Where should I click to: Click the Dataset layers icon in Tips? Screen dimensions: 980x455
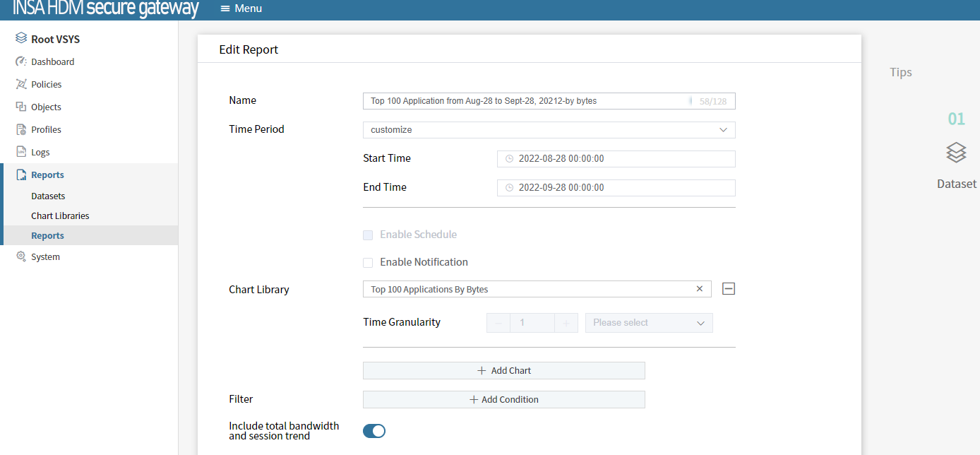pos(956,152)
